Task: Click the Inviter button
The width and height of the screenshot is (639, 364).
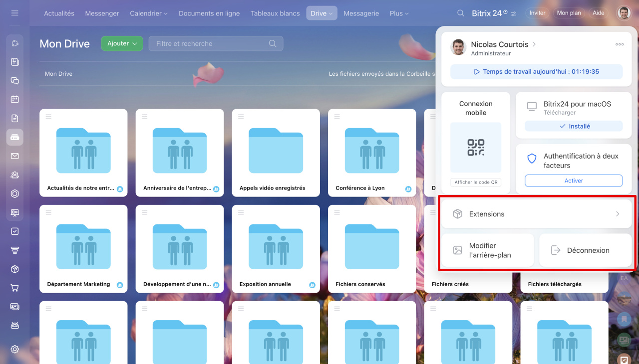Action: pyautogui.click(x=537, y=13)
